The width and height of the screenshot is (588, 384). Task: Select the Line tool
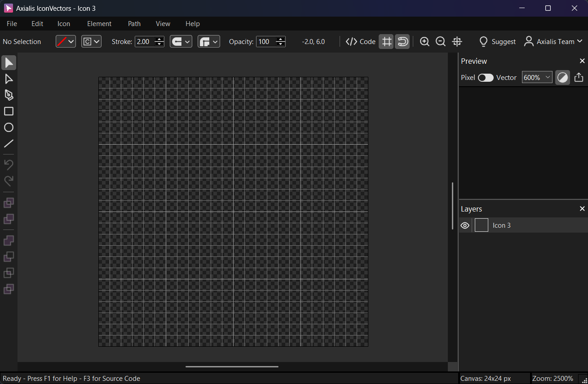click(9, 144)
